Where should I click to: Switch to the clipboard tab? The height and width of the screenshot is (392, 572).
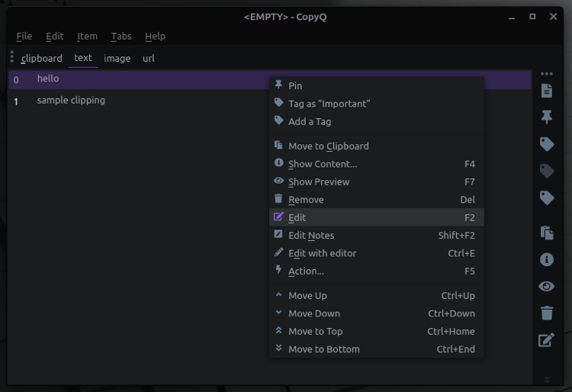point(41,59)
